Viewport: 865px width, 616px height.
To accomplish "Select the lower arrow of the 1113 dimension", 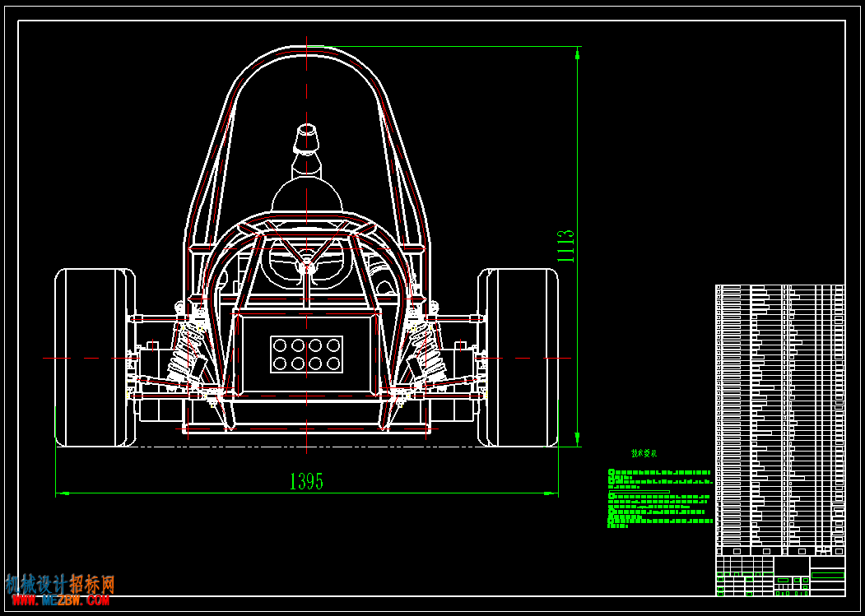I will 578,439.
